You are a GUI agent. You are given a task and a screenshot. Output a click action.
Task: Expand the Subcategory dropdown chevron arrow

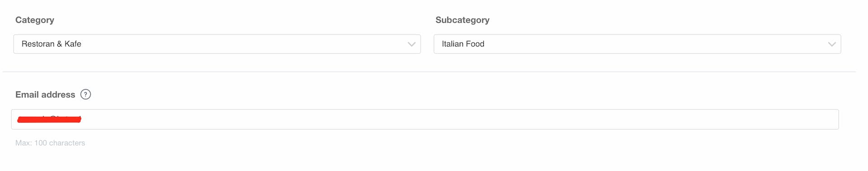(832, 44)
